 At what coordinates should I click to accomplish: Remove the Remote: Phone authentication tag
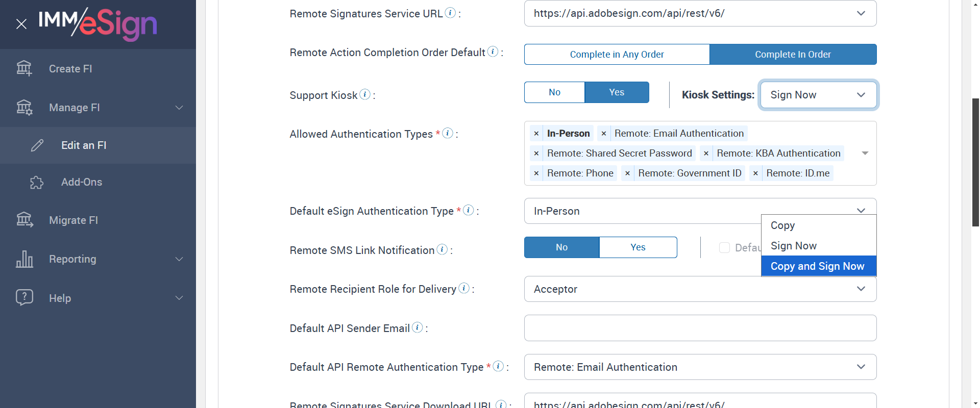point(536,173)
